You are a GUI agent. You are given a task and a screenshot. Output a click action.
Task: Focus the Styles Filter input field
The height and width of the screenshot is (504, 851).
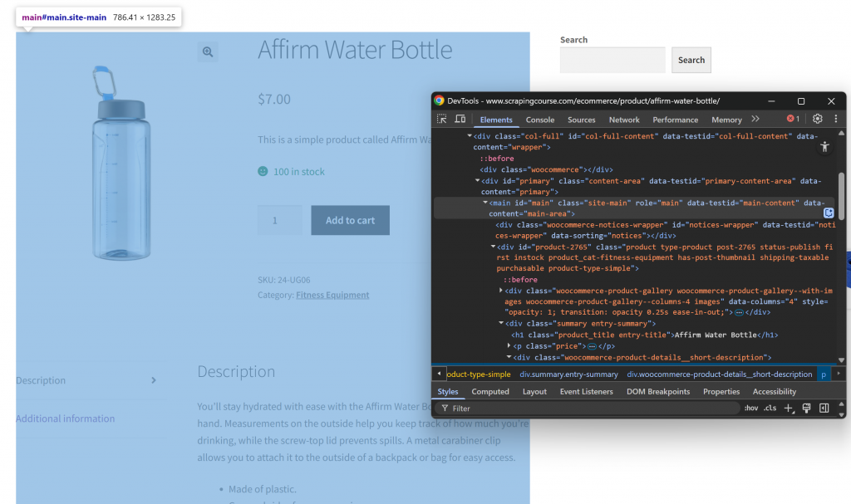[588, 409]
